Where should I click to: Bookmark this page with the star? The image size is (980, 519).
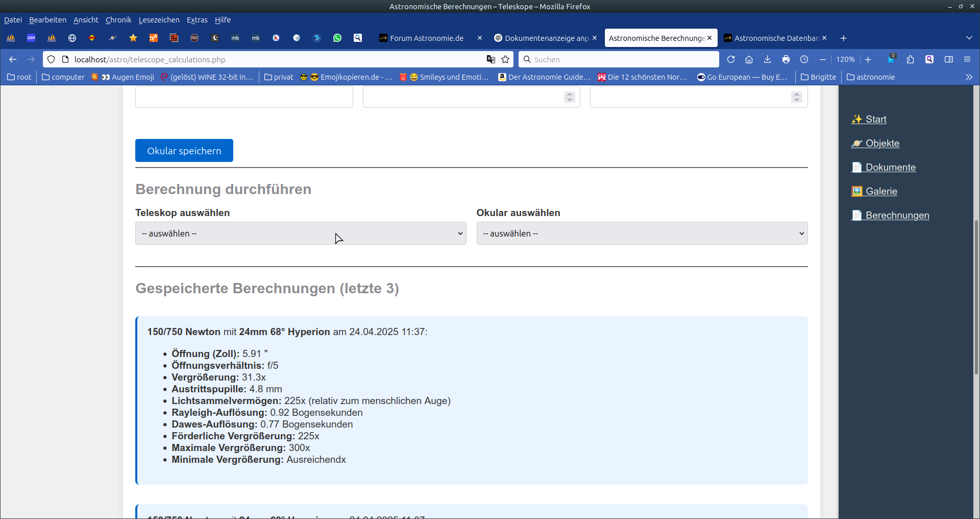505,59
